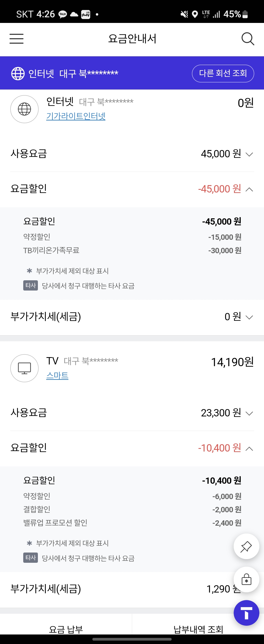Tap the search magnifier icon
Image resolution: width=264 pixels, height=644 pixels.
click(247, 39)
